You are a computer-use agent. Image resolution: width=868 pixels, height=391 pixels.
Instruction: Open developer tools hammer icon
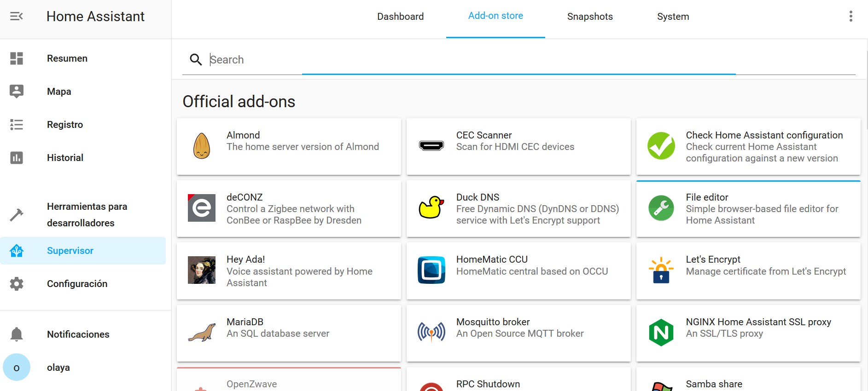(17, 215)
